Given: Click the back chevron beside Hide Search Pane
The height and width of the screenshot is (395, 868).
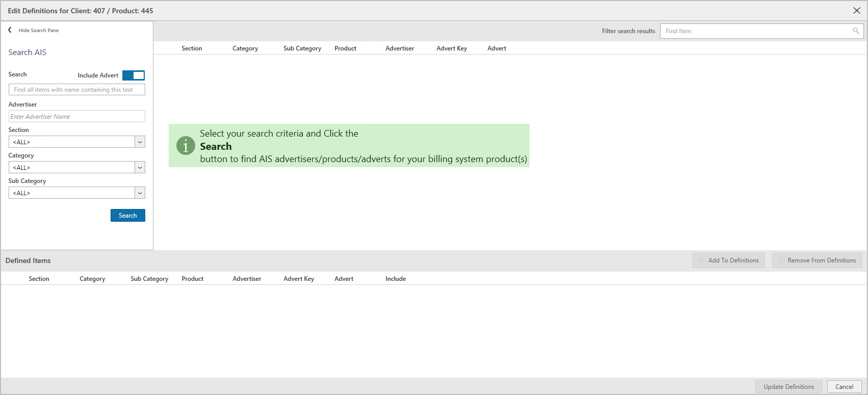Looking at the screenshot, I should point(10,30).
